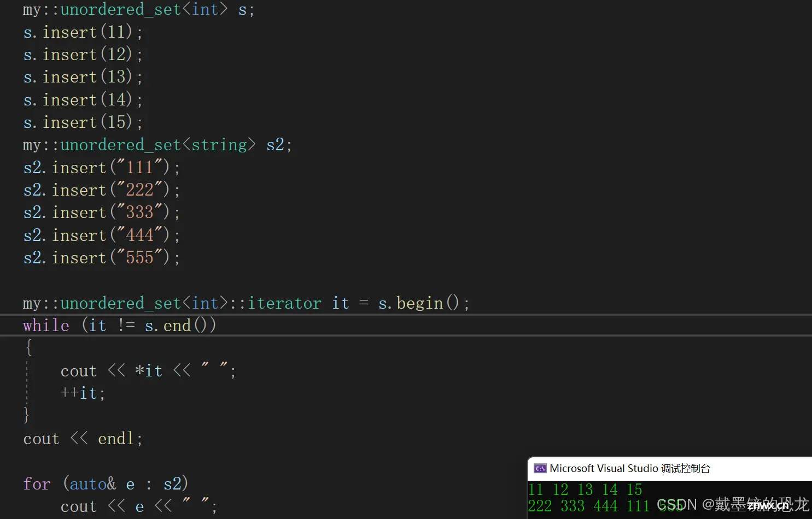Click the line 's.insert(14);'

pyautogui.click(x=83, y=100)
